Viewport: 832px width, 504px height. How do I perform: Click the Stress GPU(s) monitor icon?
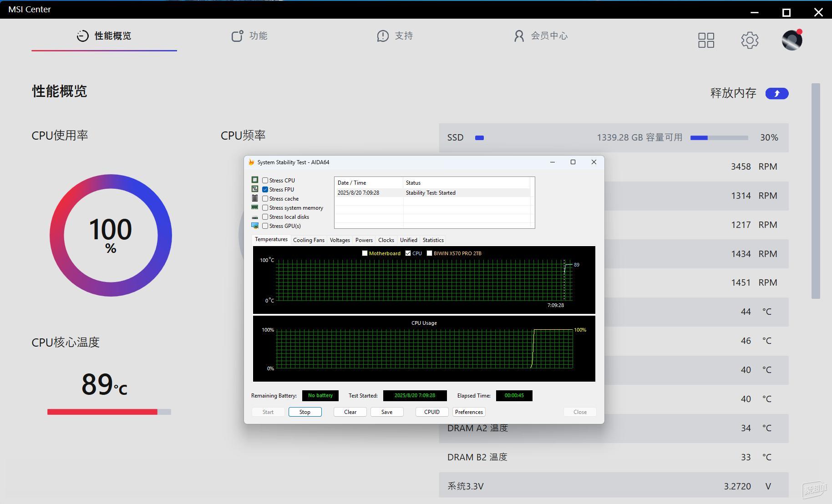[x=255, y=226]
